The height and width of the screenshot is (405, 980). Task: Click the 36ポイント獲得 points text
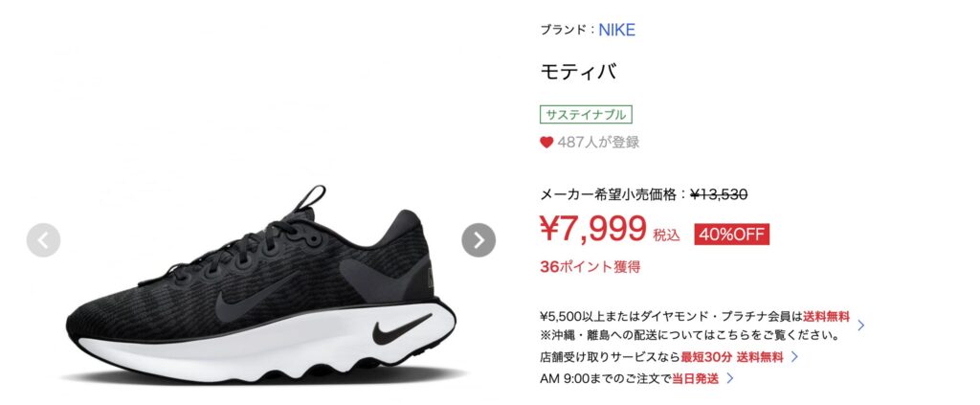[590, 267]
